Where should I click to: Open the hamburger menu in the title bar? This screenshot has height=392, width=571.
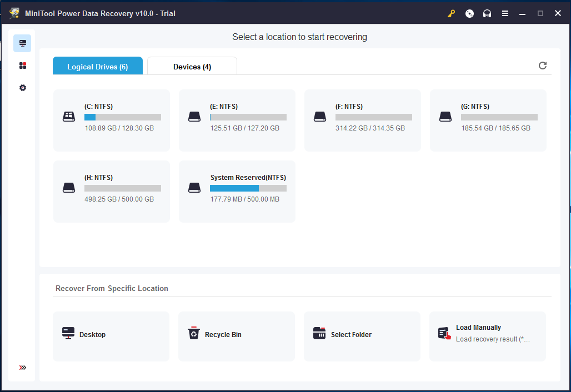[x=505, y=13]
